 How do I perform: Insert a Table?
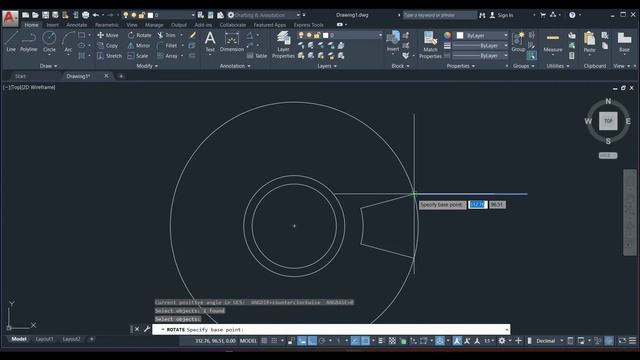(257, 56)
